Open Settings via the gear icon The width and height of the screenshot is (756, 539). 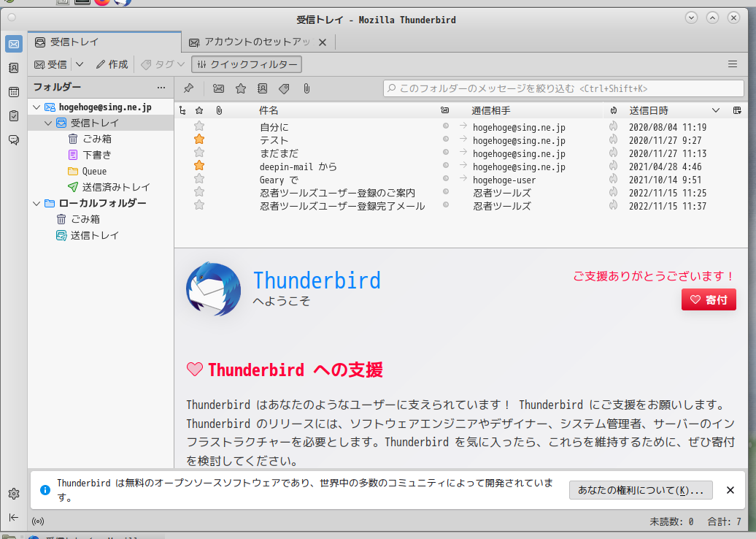click(14, 494)
